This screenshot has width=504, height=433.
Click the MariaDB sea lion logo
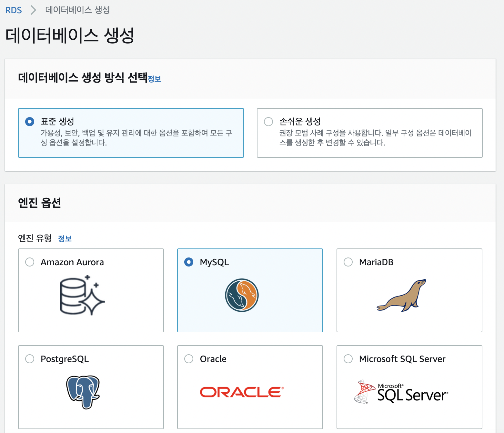coord(401,295)
